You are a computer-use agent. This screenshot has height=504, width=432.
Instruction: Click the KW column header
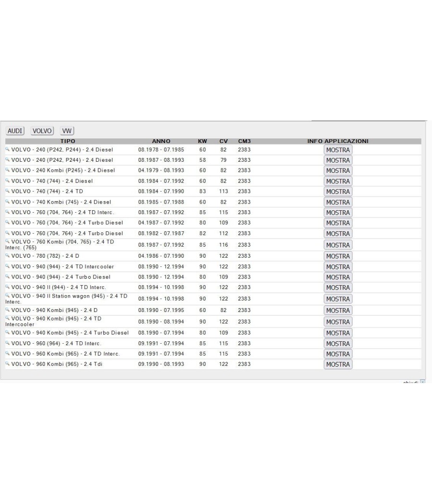point(203,141)
